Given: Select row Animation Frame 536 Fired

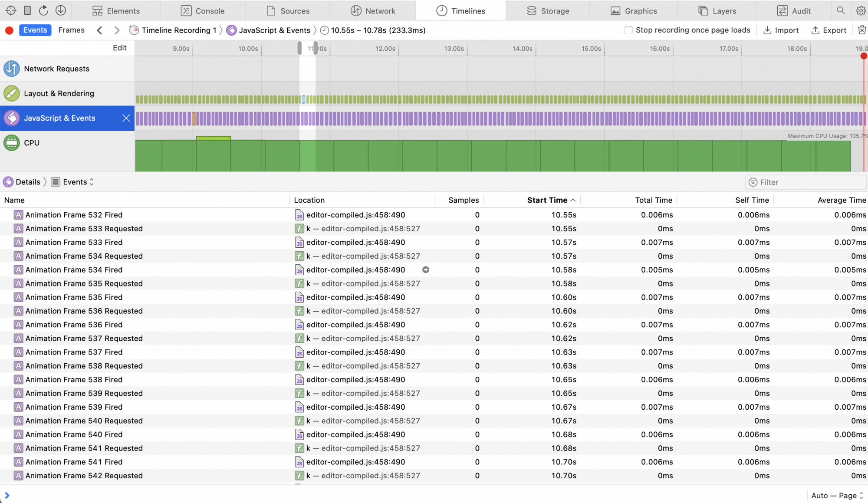Looking at the screenshot, I should coord(434,325).
